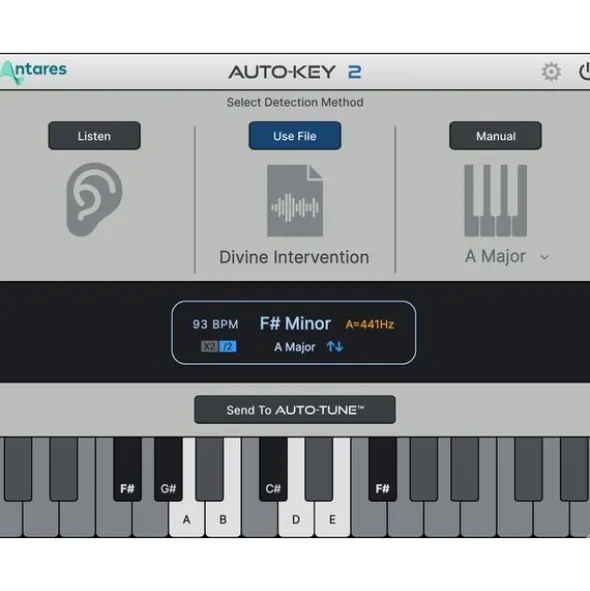The image size is (590, 591).
Task: Click the A=441Hz reference pitch
Action: [x=370, y=325]
